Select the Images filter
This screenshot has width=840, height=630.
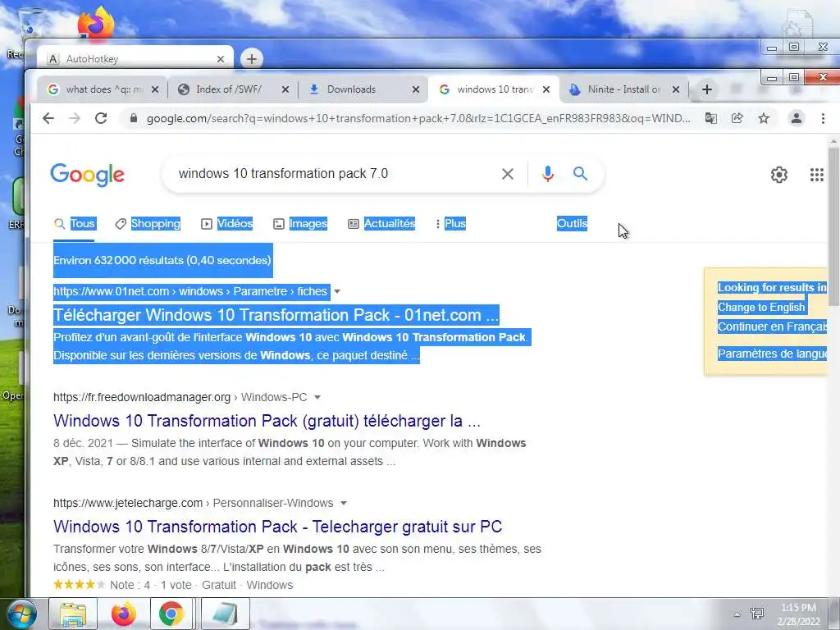click(300, 223)
